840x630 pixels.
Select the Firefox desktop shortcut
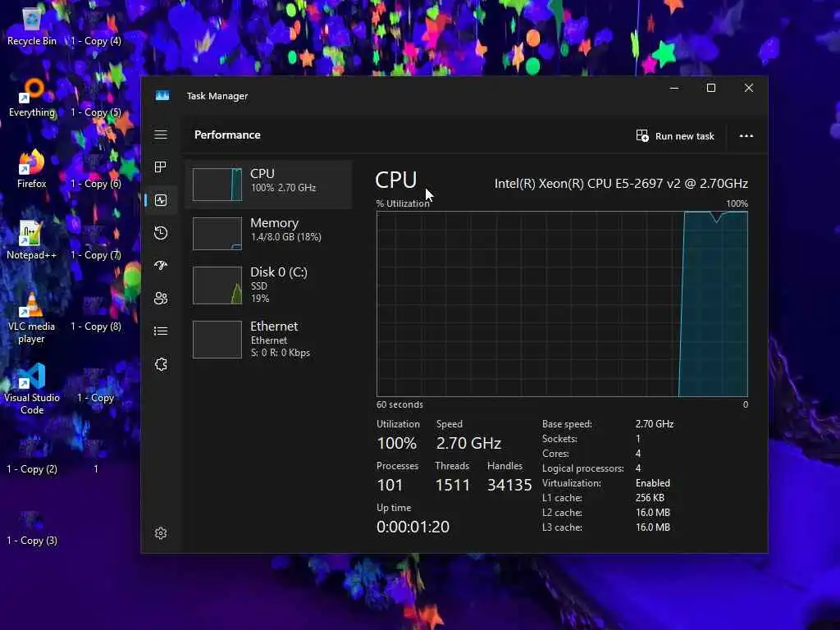click(x=32, y=169)
